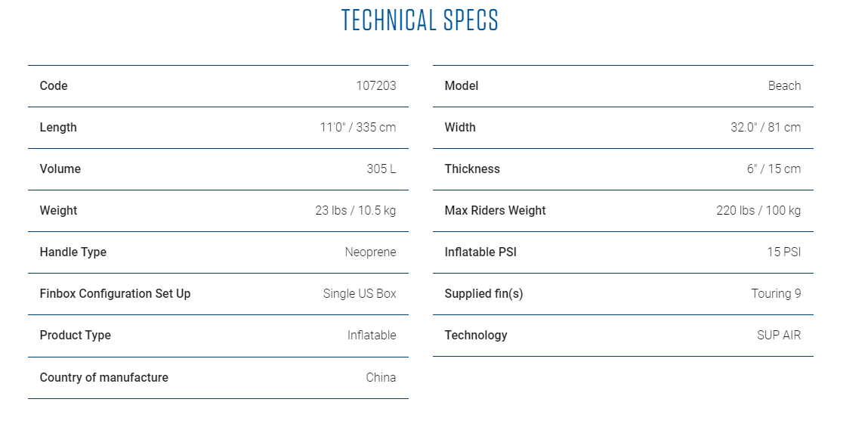Select the Code value 107203
This screenshot has width=868, height=427.
tap(376, 86)
